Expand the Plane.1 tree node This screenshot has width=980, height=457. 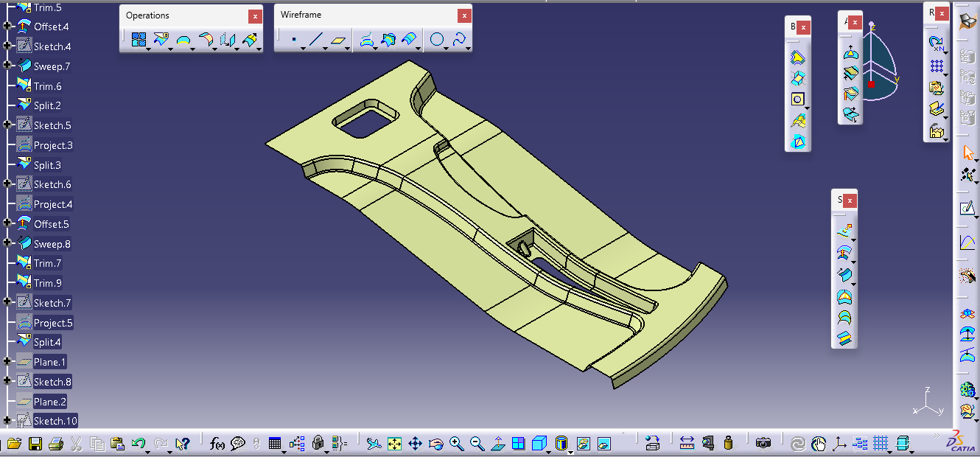pyautogui.click(x=7, y=362)
